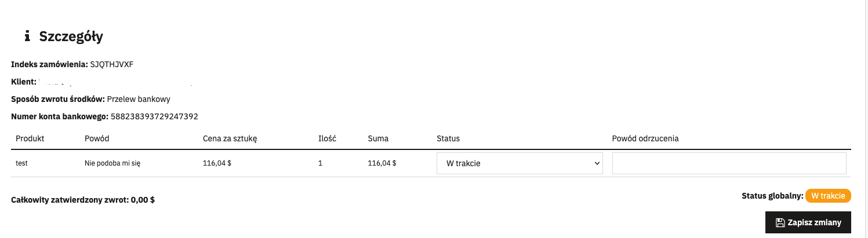Click the Ilość column header

pyautogui.click(x=328, y=138)
